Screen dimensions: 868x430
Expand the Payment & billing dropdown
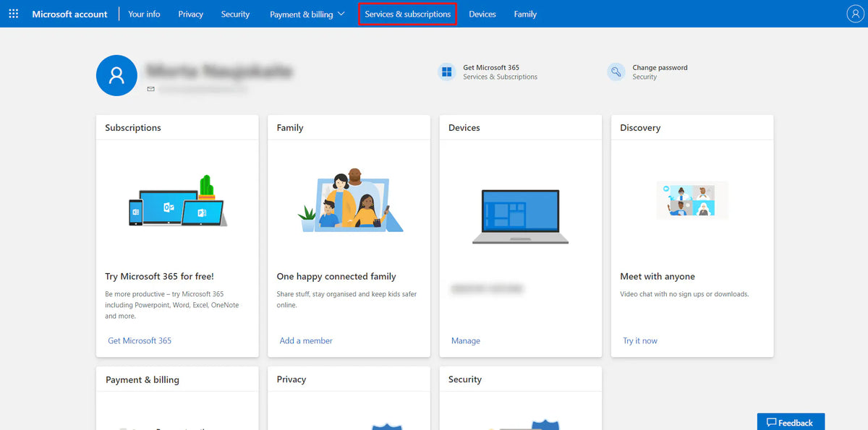307,14
